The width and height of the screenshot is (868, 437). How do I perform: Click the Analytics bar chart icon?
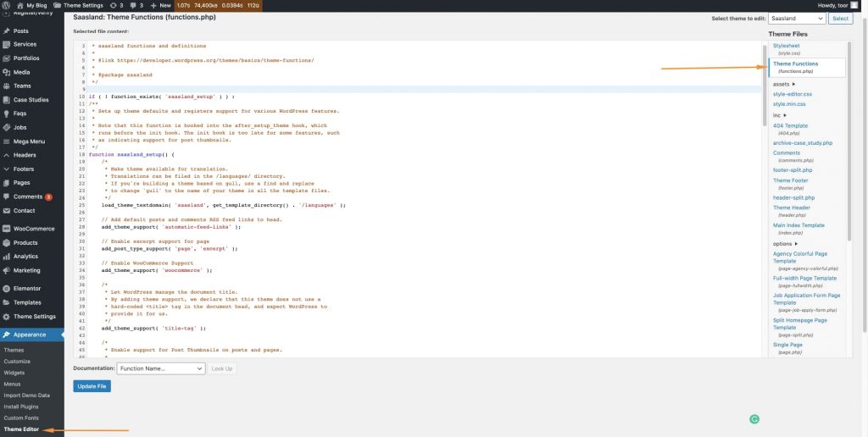pyautogui.click(x=7, y=257)
